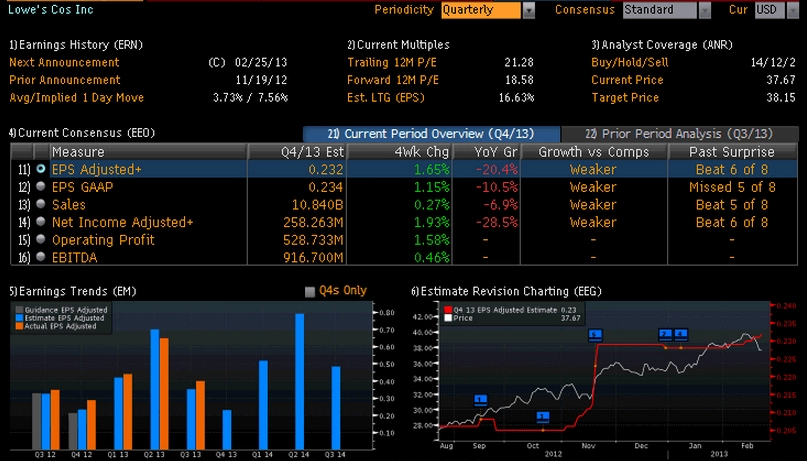Open event marker 4 on the revision chart
Viewport: 807px width, 461px height.
(681, 334)
